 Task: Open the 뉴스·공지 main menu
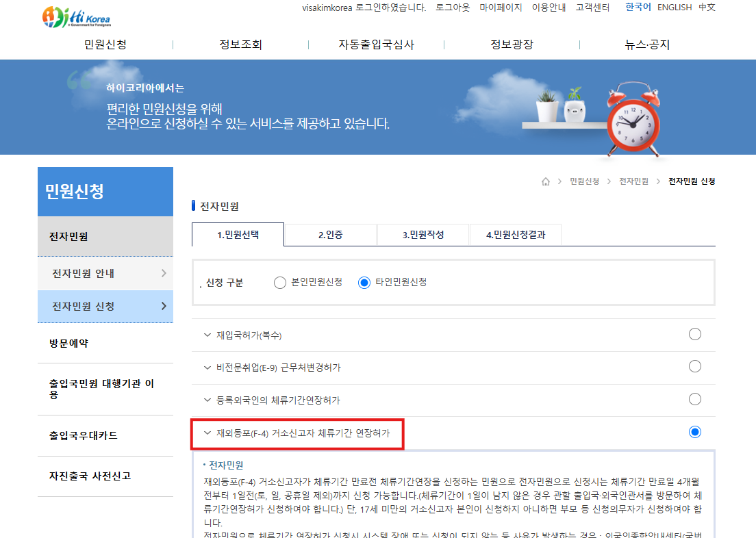coord(647,44)
